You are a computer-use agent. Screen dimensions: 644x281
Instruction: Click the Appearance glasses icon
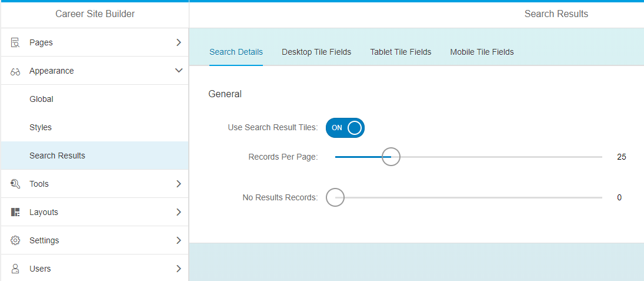pos(15,71)
